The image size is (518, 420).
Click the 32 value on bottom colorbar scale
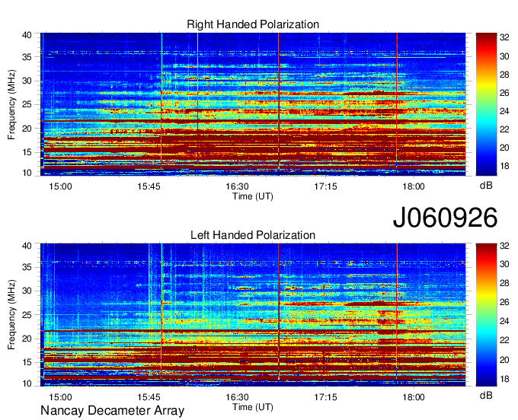coord(504,246)
